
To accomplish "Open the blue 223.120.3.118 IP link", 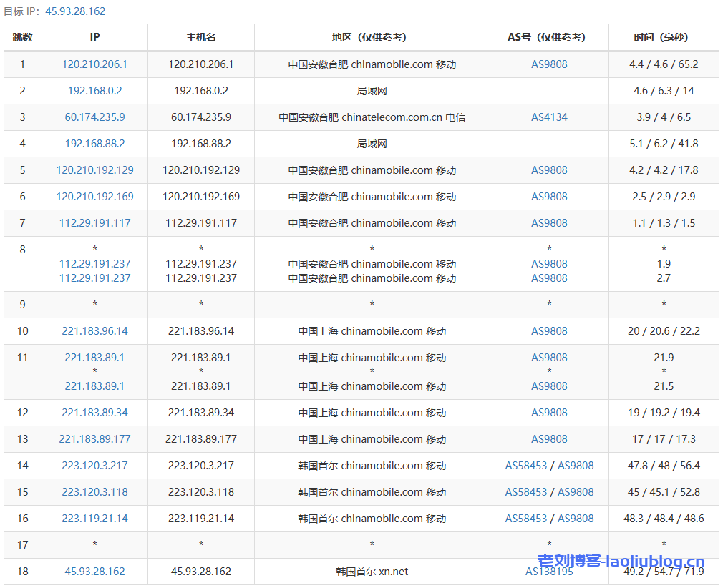I will [x=94, y=492].
